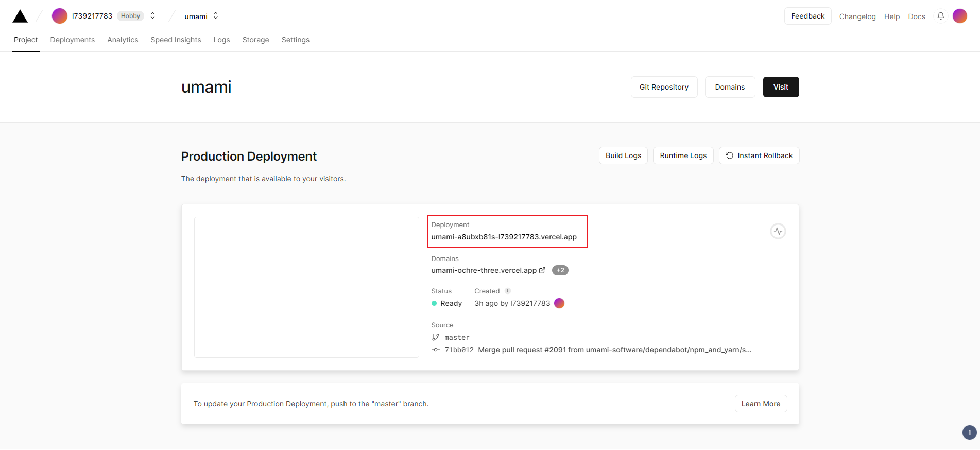Go to the Logs tab
Screen dimensions: 980x450
click(222, 40)
